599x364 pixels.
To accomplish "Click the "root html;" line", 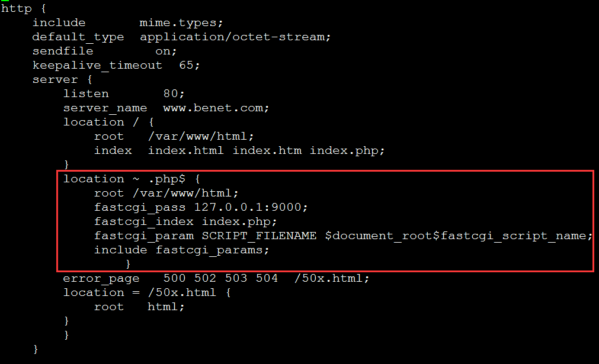I will pyautogui.click(x=139, y=307).
